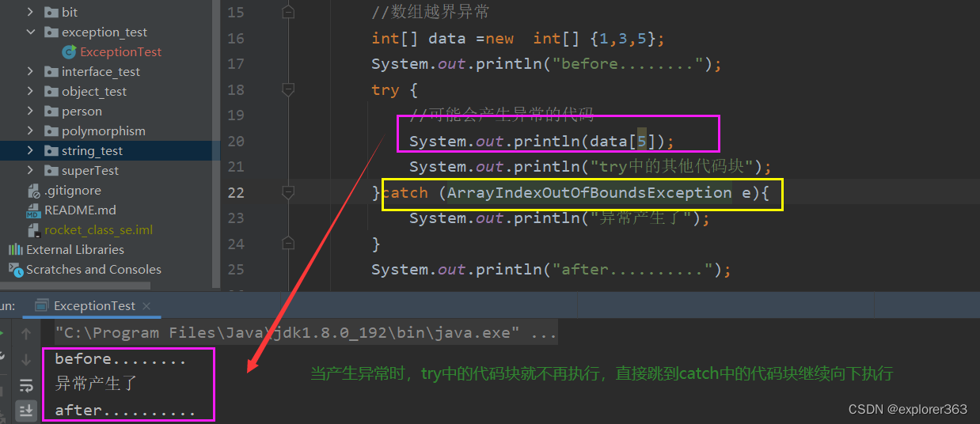Select the person package

[82, 112]
